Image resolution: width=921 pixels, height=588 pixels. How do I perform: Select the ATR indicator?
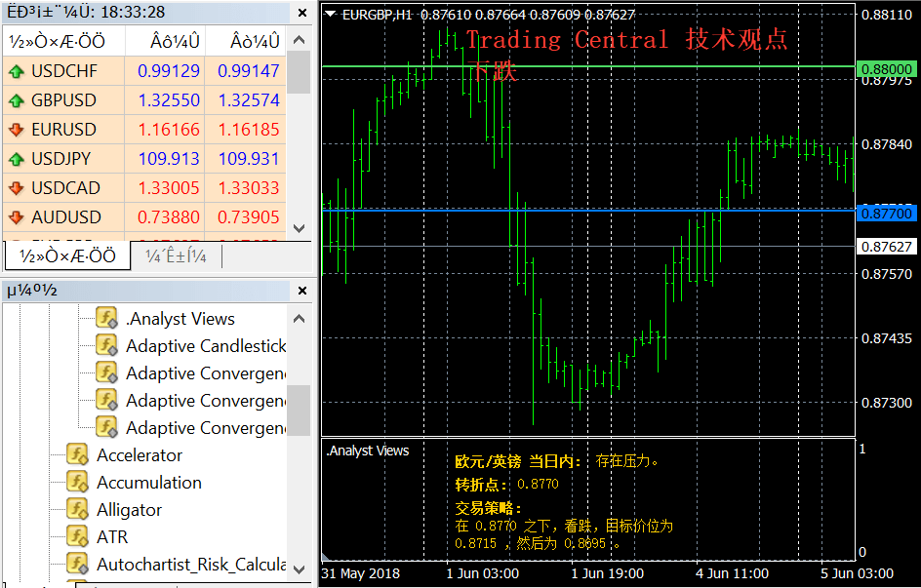point(112,537)
